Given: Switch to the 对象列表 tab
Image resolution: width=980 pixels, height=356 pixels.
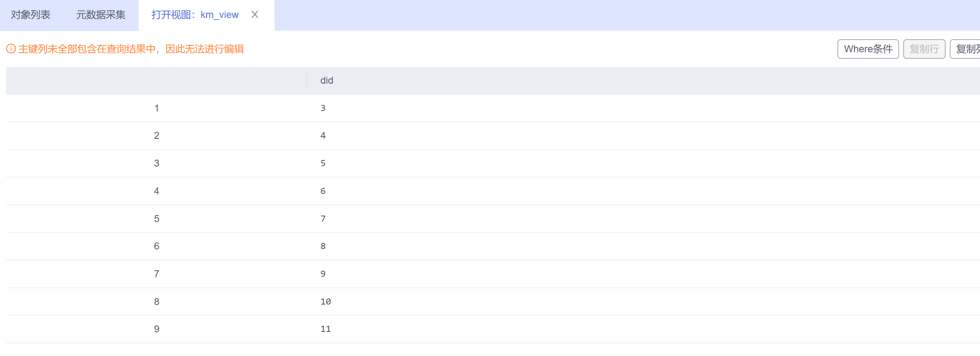Looking at the screenshot, I should tap(31, 15).
